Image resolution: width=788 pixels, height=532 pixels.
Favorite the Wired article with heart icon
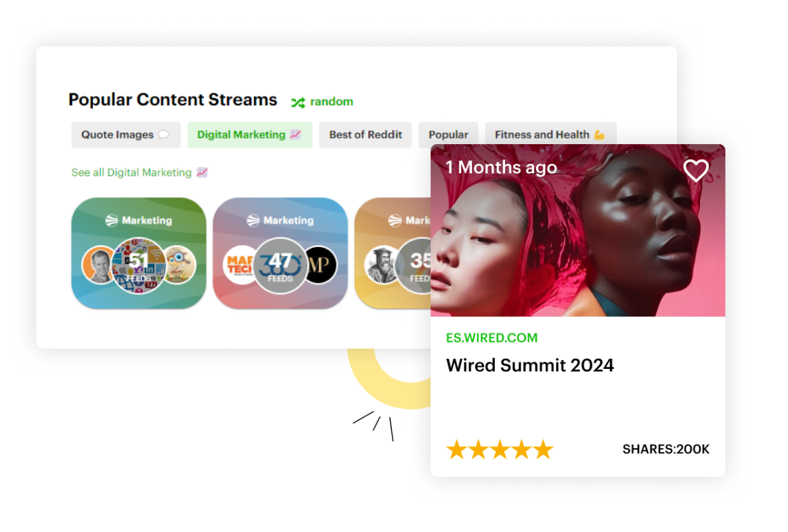pyautogui.click(x=695, y=171)
